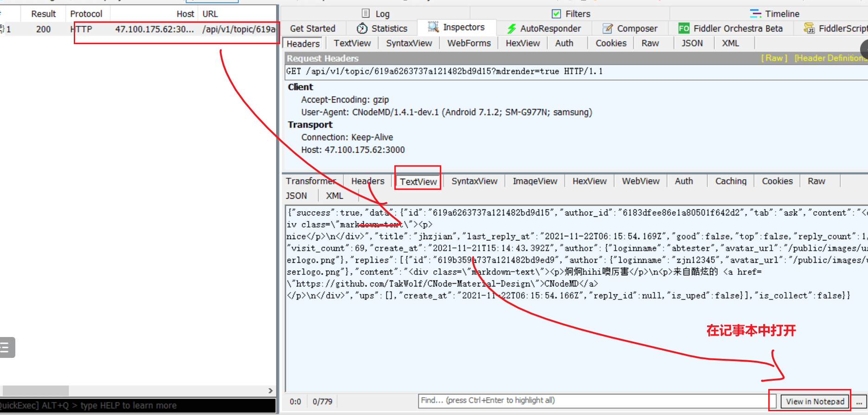Select the Inspectors tab
The image size is (868, 415).
pos(457,27)
